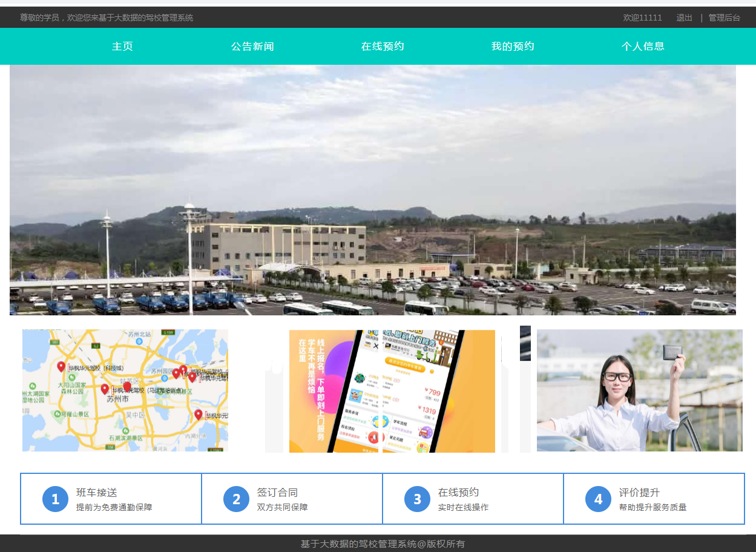Click the woman holding license thumbnail
756x552 pixels.
click(640, 390)
